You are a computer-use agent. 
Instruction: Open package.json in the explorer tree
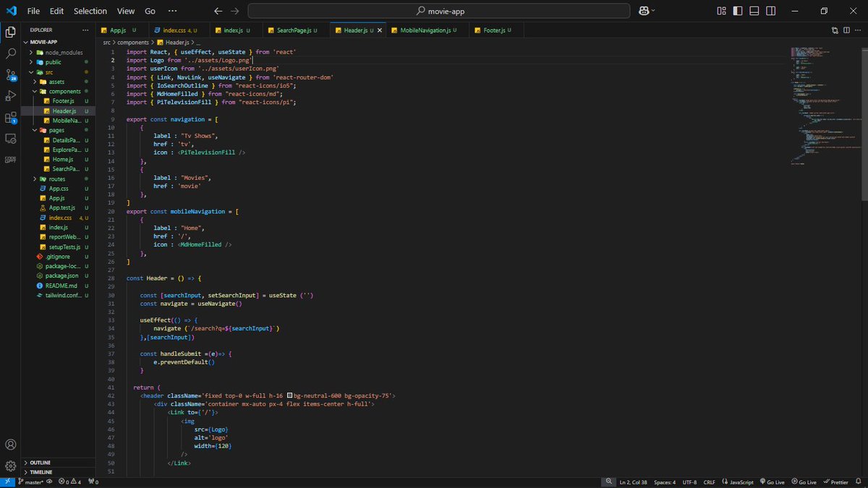58,275
